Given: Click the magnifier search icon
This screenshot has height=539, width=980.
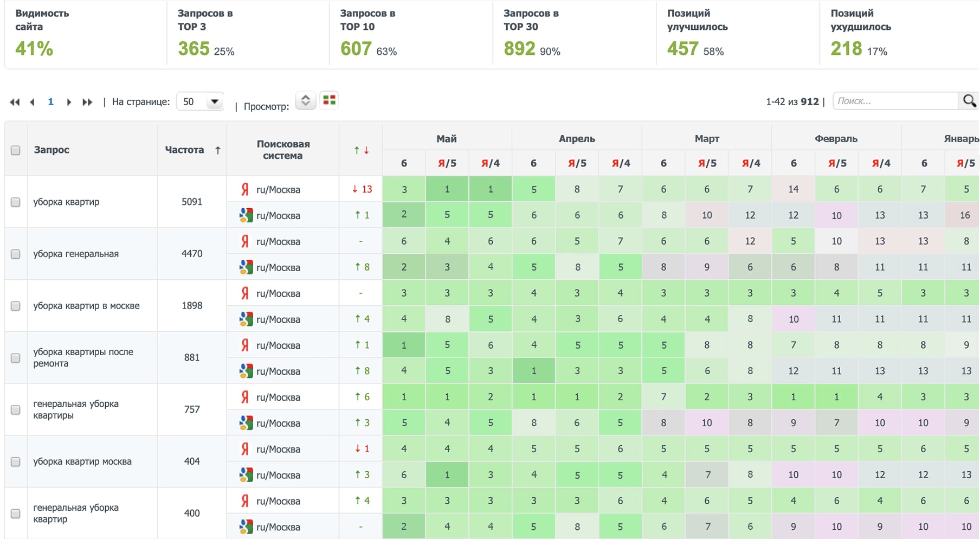Looking at the screenshot, I should 969,101.
